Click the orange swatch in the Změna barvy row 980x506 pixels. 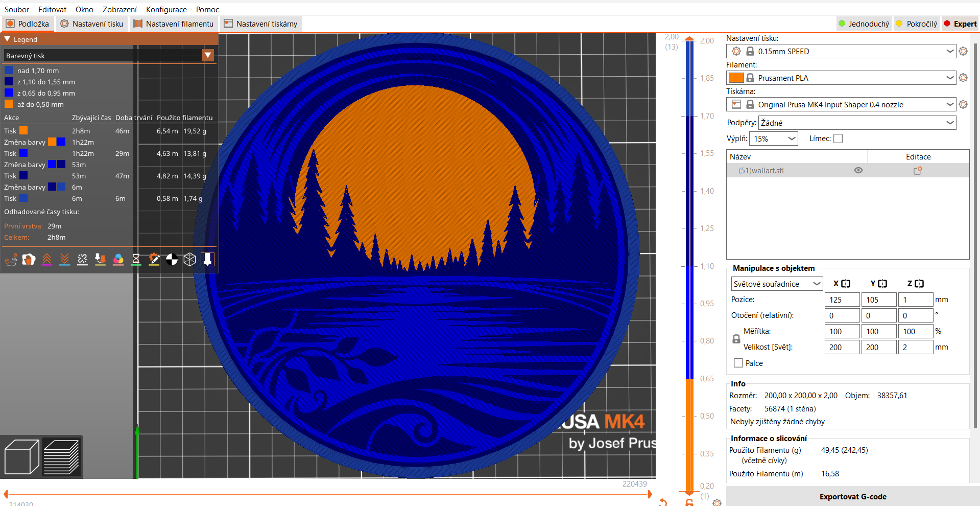(52, 142)
